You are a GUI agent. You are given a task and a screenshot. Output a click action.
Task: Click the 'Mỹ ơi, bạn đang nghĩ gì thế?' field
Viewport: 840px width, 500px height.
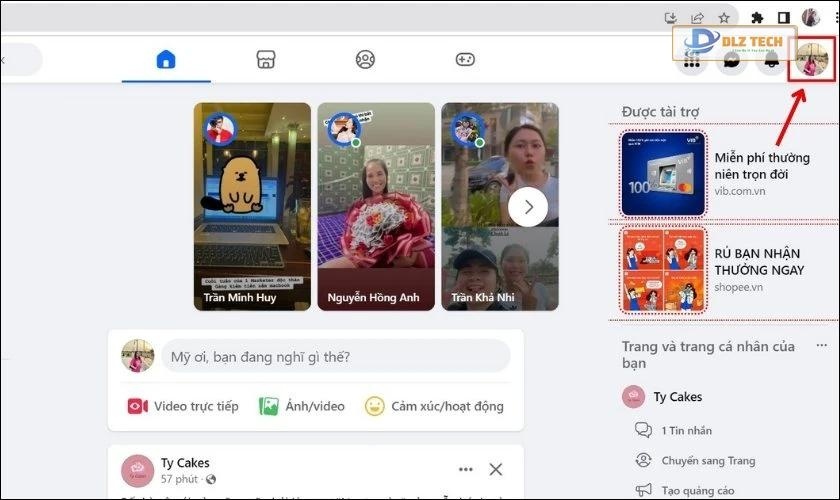click(336, 356)
